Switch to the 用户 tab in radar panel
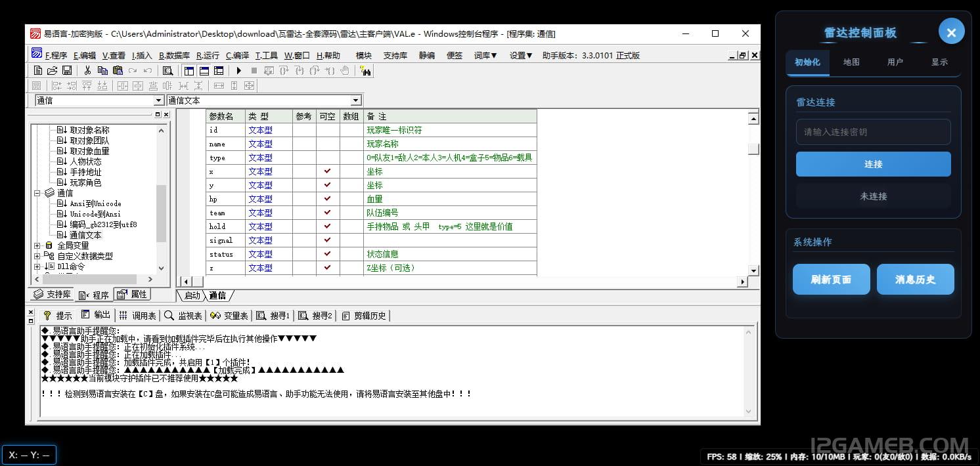980x466 pixels. click(895, 62)
